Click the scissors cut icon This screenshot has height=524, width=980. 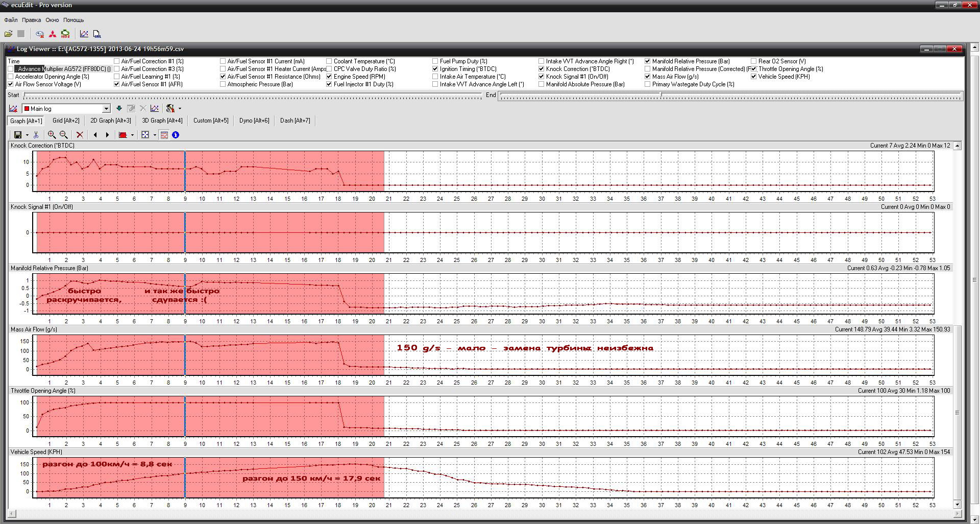36,135
